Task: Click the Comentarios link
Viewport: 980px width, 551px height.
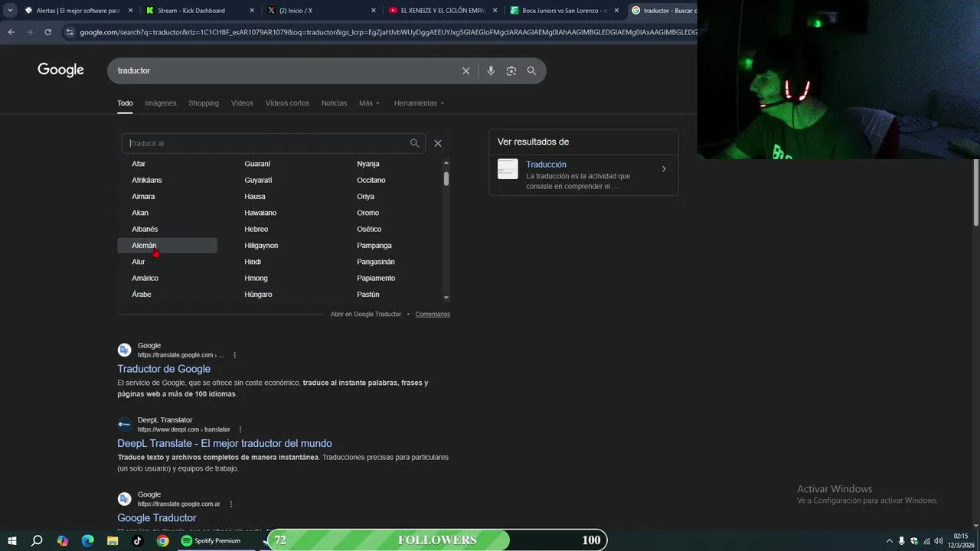Action: point(433,315)
